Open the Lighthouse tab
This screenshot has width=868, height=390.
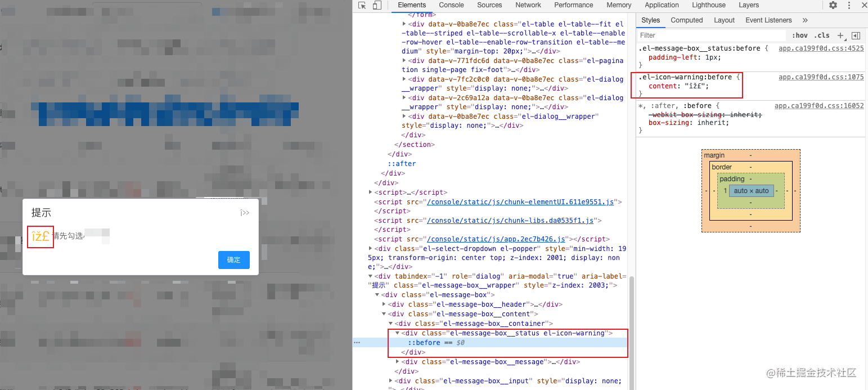(x=709, y=5)
